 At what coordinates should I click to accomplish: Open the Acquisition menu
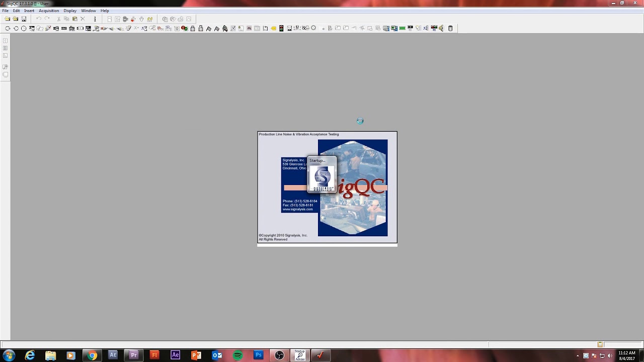click(x=49, y=11)
